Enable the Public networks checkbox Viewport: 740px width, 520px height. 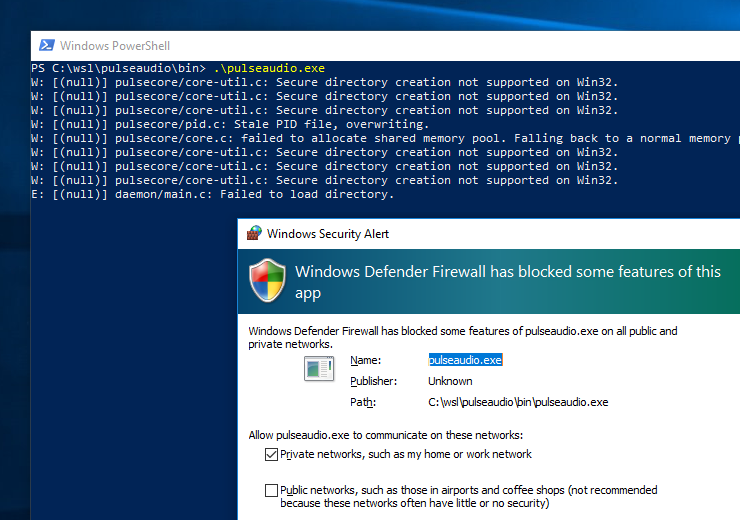271,490
